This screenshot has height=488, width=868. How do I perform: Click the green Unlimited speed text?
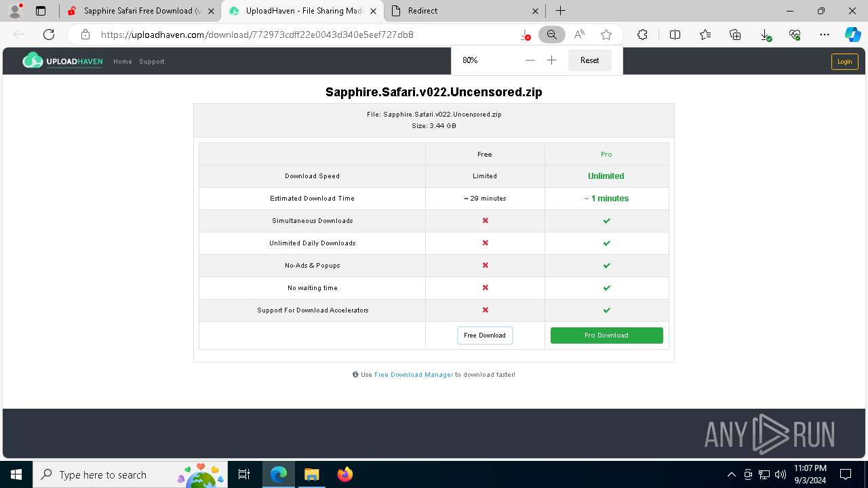pyautogui.click(x=606, y=176)
